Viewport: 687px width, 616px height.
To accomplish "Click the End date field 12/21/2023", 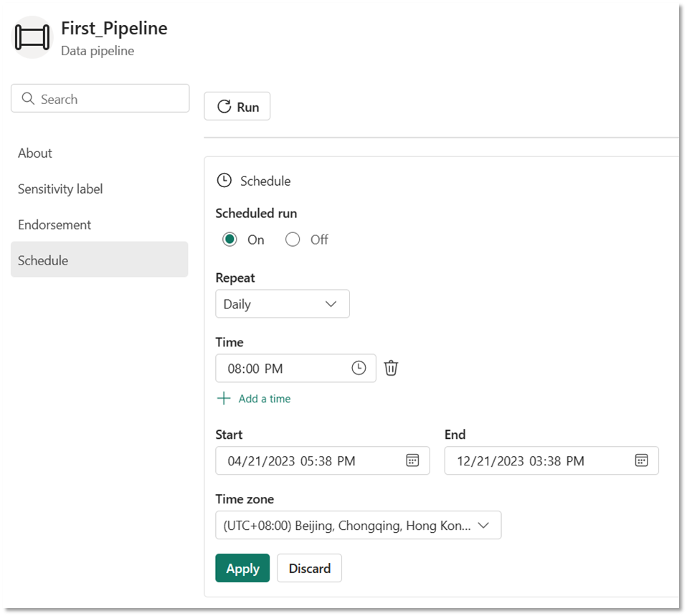I will click(x=551, y=460).
